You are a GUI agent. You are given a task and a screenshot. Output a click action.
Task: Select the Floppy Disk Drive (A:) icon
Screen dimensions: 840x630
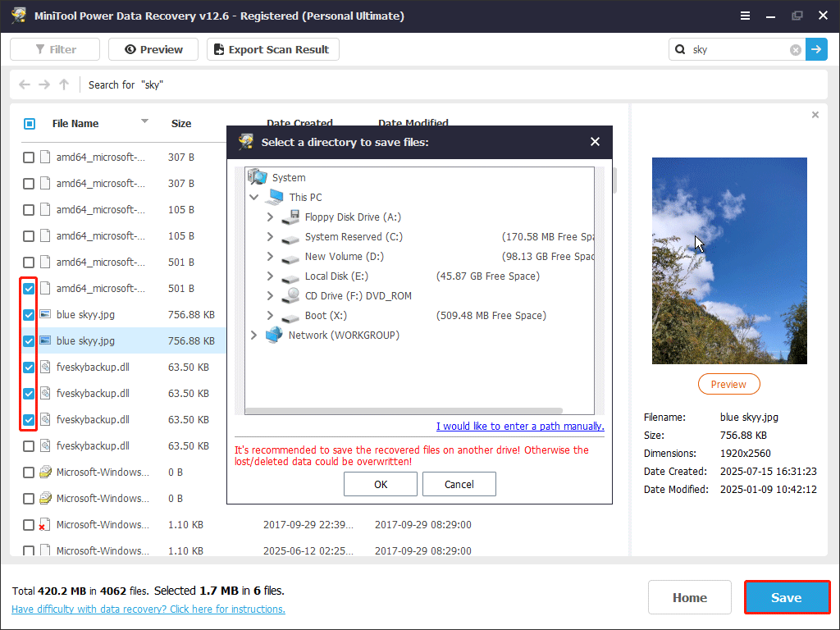click(290, 217)
